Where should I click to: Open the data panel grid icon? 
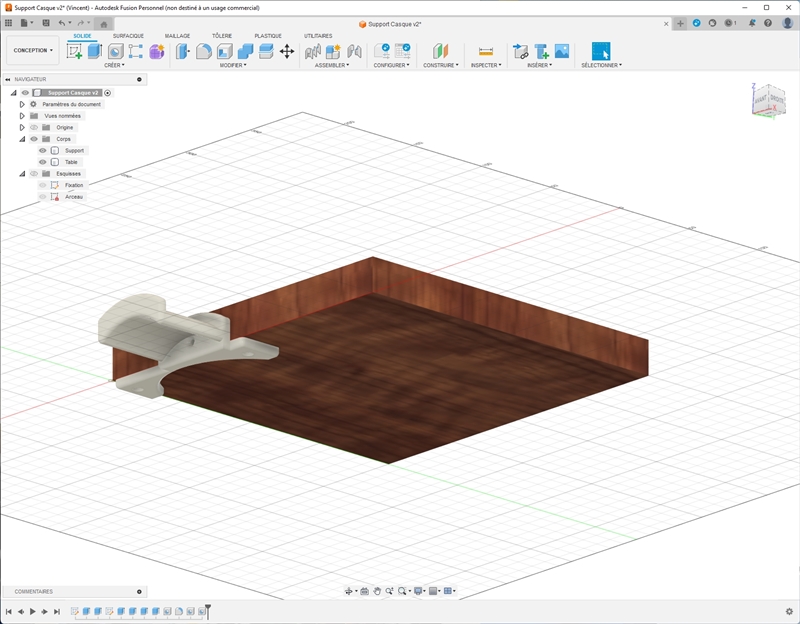(x=8, y=23)
